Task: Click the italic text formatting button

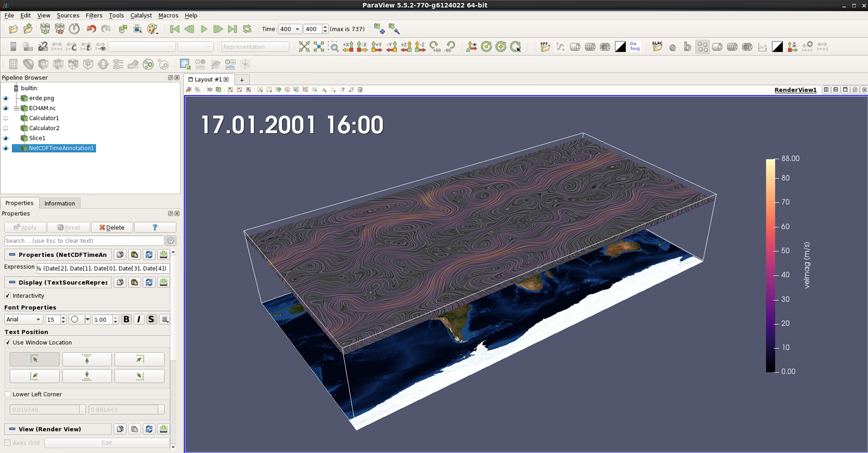Action: pyautogui.click(x=139, y=319)
